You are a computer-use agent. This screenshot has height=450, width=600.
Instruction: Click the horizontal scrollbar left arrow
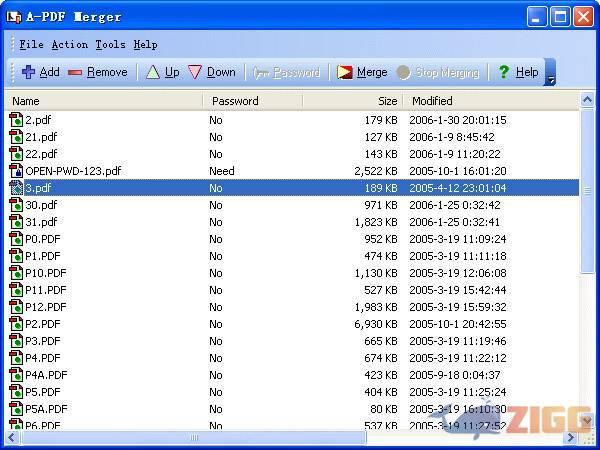(x=12, y=437)
